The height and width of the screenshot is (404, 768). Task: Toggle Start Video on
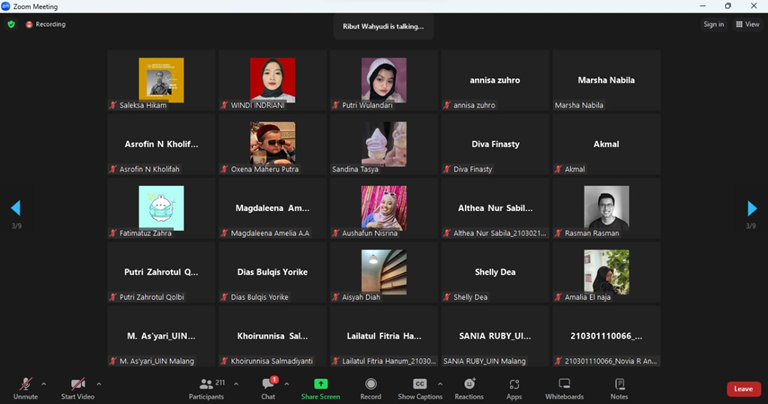77,387
